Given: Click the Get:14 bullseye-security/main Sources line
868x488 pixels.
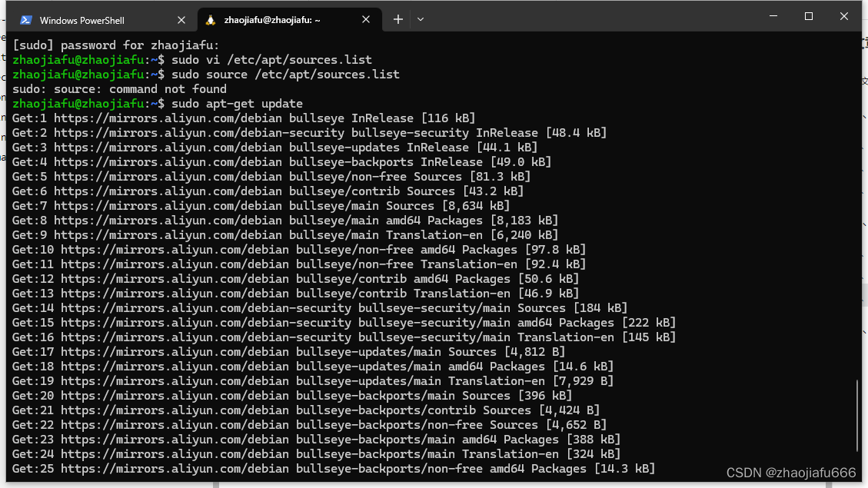Looking at the screenshot, I should point(320,308).
